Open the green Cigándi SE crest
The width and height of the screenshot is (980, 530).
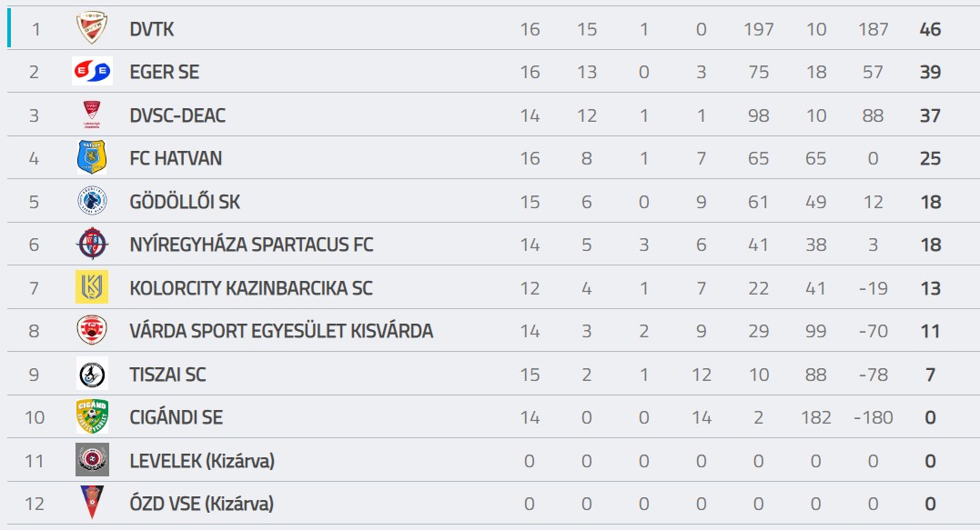click(x=92, y=416)
